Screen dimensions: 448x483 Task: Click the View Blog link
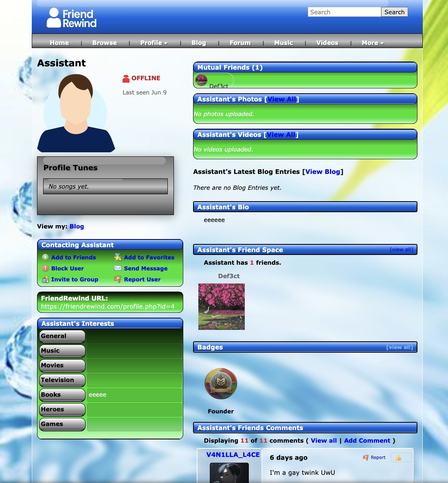coord(323,171)
